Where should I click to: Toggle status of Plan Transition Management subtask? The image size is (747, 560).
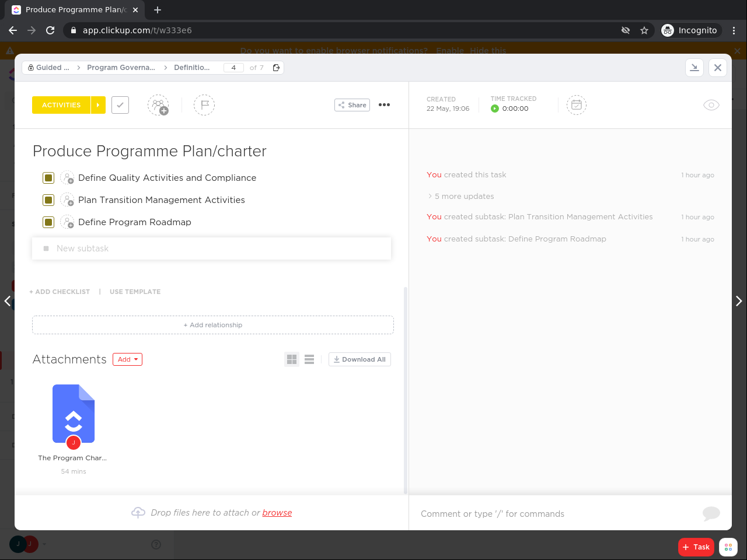pyautogui.click(x=48, y=200)
